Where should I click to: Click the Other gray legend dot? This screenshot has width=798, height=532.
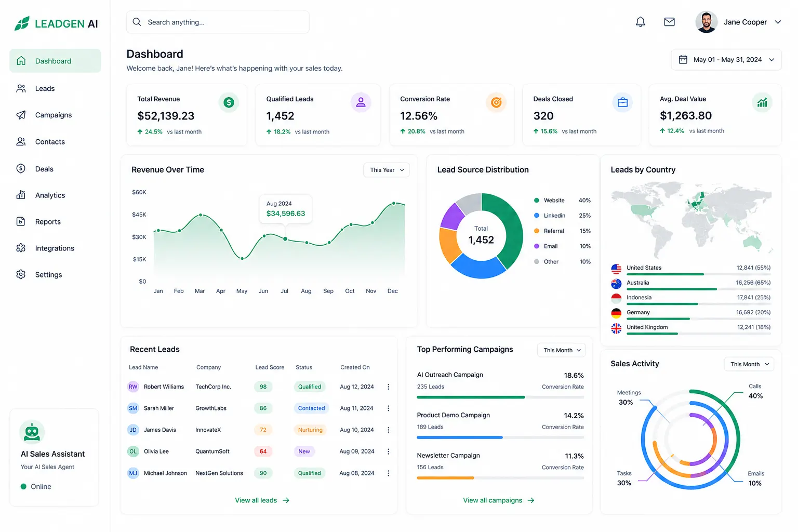(x=536, y=261)
